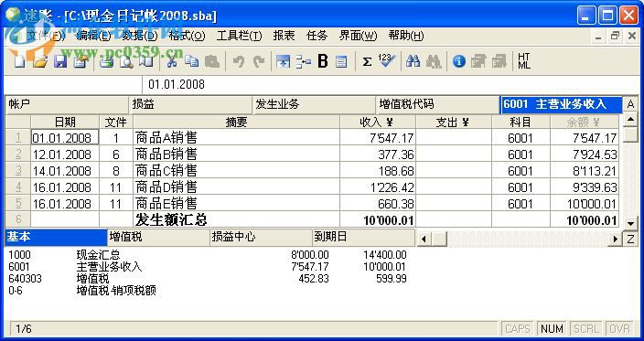Click the Open folder icon
Viewport: 644px width, 341px height.
tap(40, 61)
